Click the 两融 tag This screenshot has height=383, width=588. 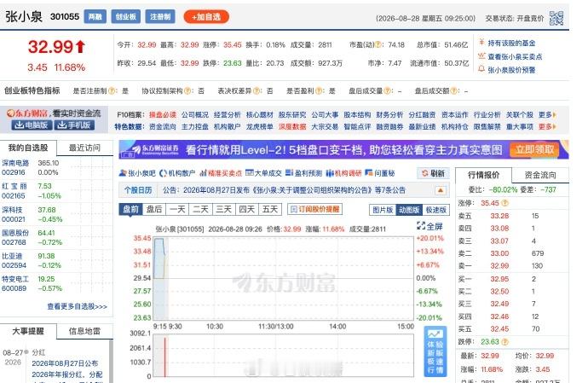click(x=95, y=17)
